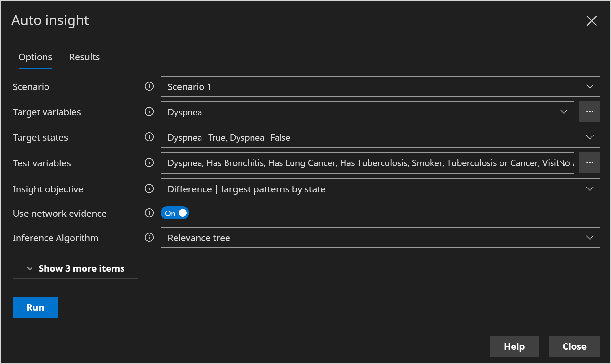Click the info icon beside Target variables

149,112
